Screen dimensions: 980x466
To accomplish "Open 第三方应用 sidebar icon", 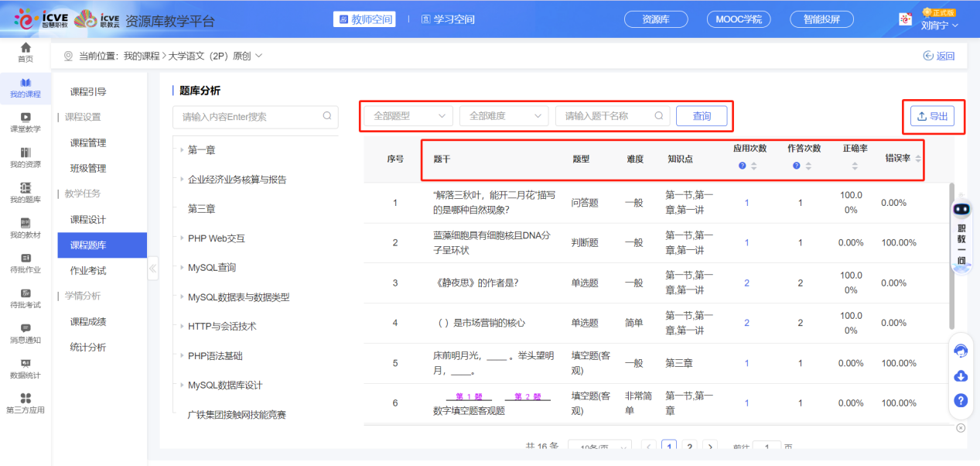I will (26, 403).
